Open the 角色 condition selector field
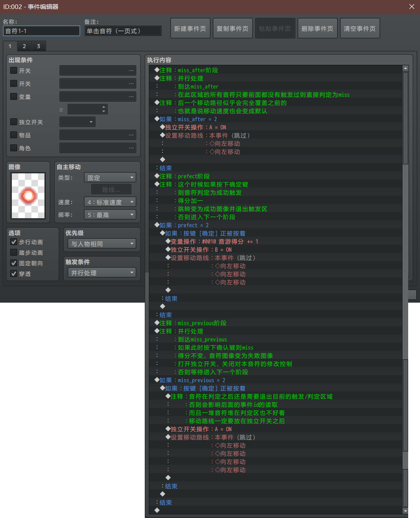The width and height of the screenshot is (420, 518). coord(98,148)
